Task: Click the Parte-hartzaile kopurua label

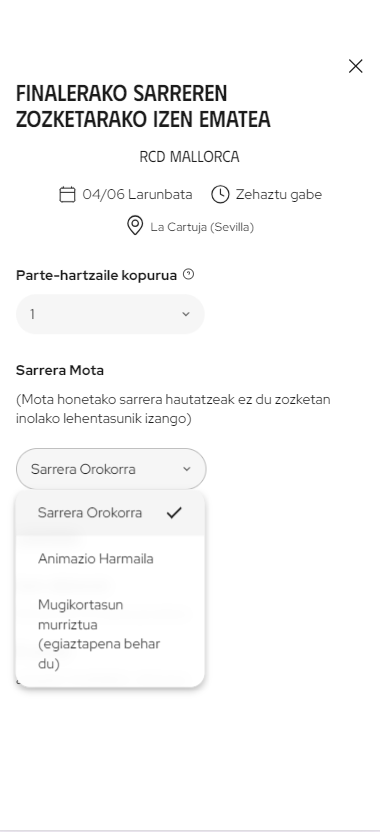Action: pyautogui.click(x=96, y=275)
